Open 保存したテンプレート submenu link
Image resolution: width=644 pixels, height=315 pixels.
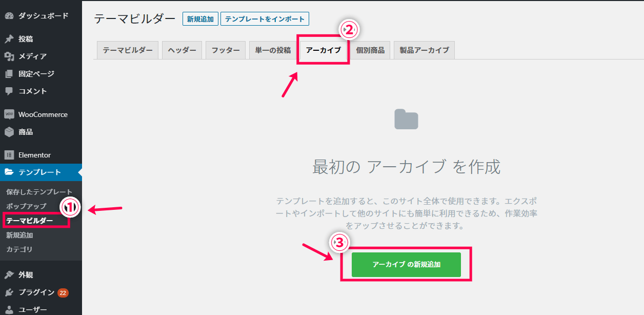point(39,192)
